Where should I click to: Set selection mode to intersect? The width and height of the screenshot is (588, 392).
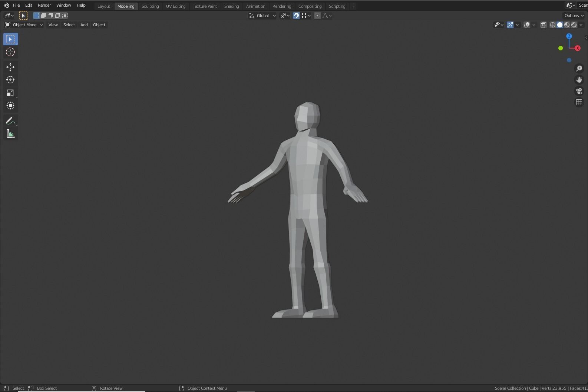click(65, 16)
